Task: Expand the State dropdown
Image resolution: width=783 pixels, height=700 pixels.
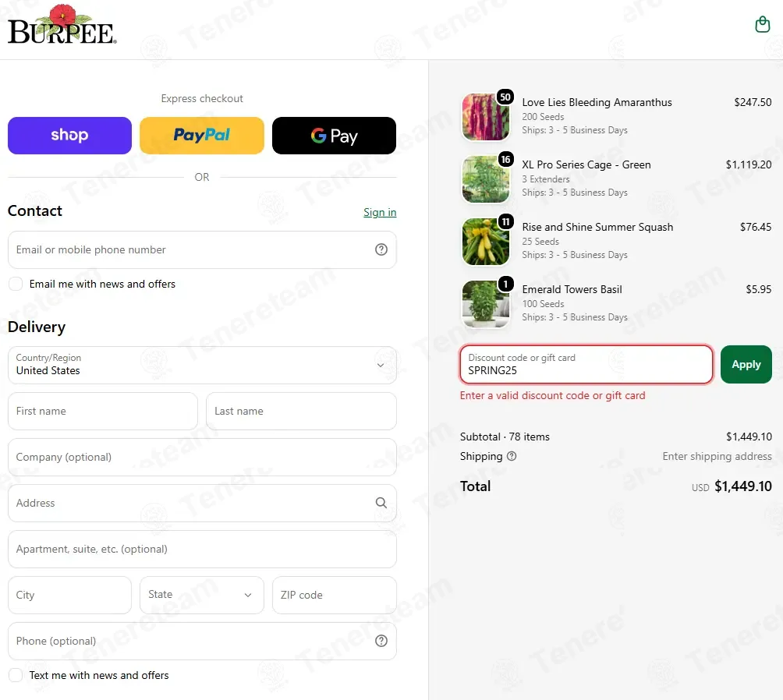Action: pos(202,595)
